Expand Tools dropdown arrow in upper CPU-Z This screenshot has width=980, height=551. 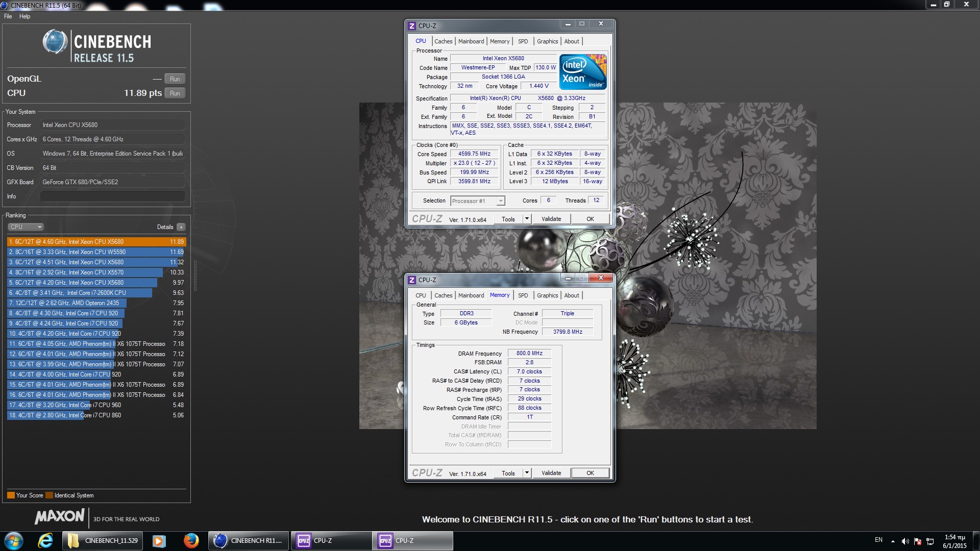527,219
